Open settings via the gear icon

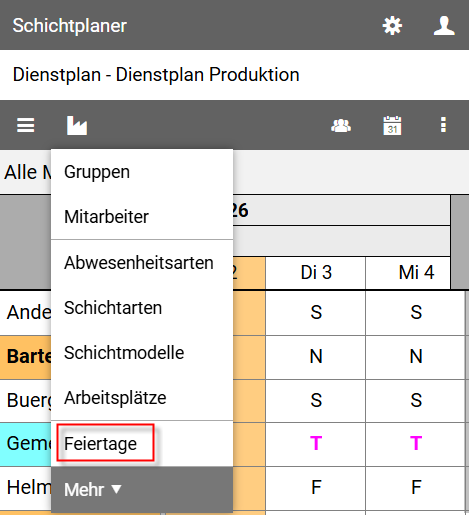pos(392,26)
